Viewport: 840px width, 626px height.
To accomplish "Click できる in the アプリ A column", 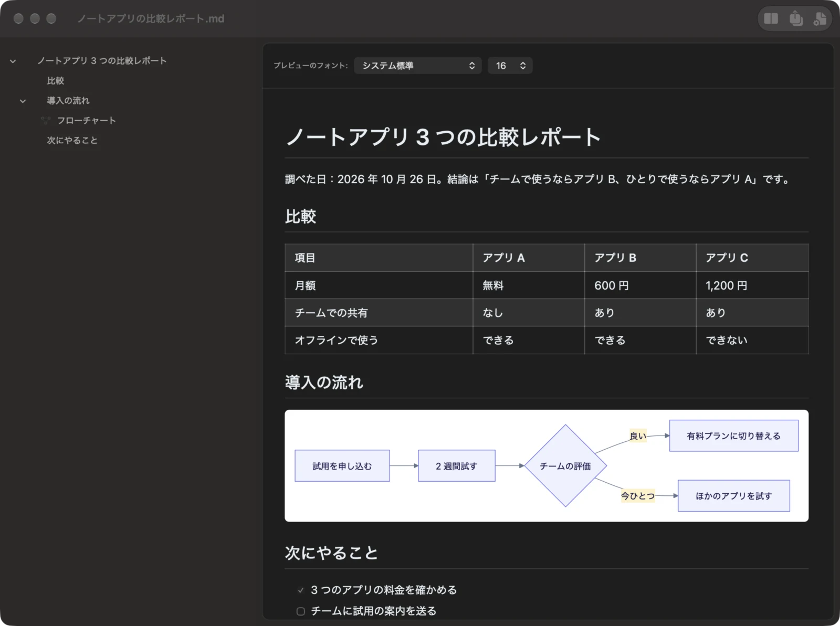I will tap(529, 340).
